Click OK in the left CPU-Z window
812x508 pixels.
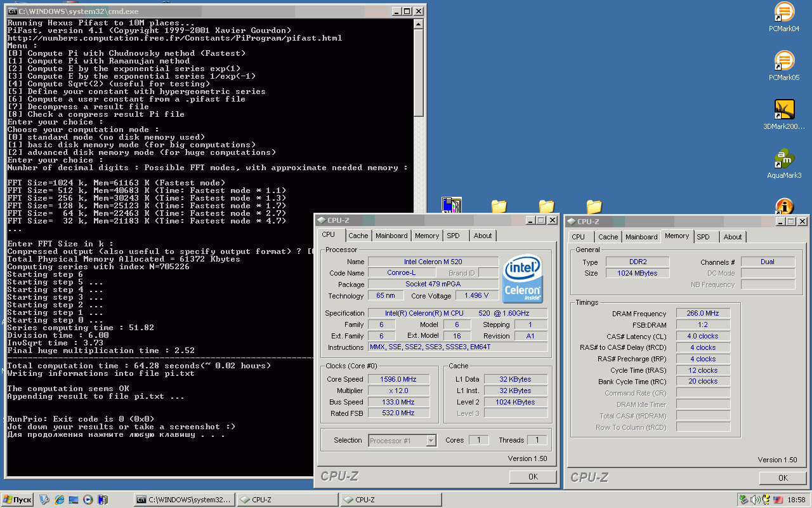(x=533, y=476)
